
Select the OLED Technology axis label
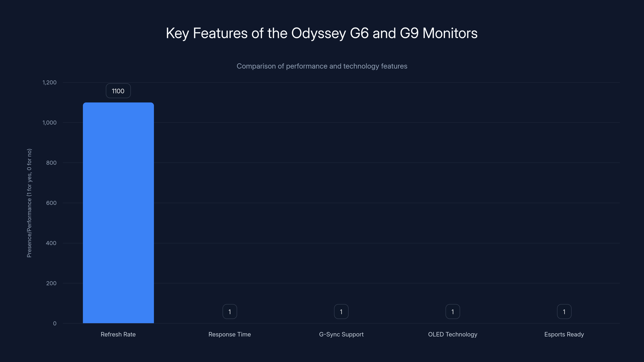click(x=453, y=334)
